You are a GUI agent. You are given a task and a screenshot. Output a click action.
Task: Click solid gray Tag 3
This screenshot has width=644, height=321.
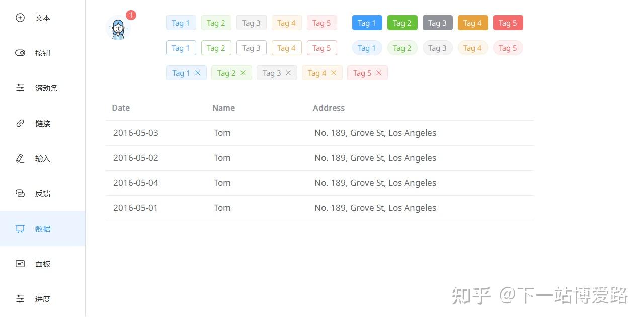click(x=438, y=23)
